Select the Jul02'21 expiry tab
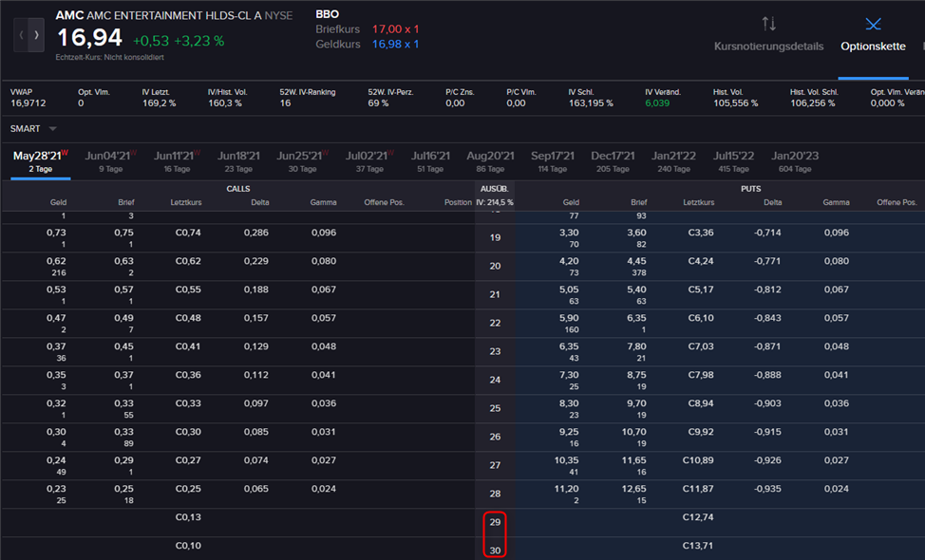925x560 pixels. pyautogui.click(x=369, y=161)
